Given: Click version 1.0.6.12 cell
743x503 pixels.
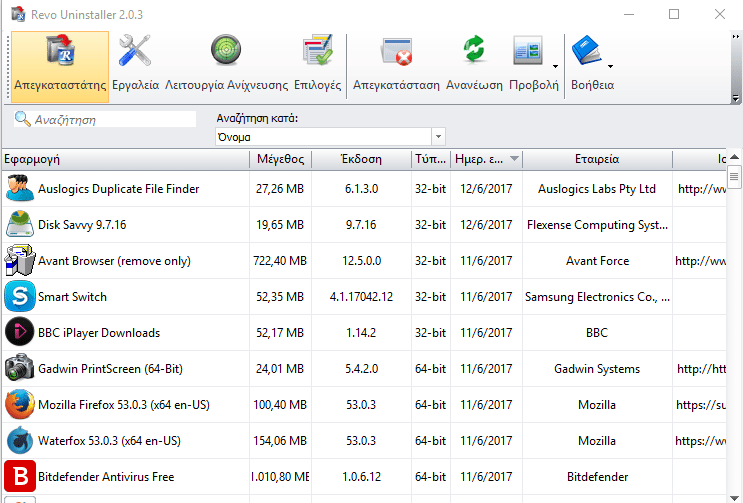Looking at the screenshot, I should [x=361, y=477].
